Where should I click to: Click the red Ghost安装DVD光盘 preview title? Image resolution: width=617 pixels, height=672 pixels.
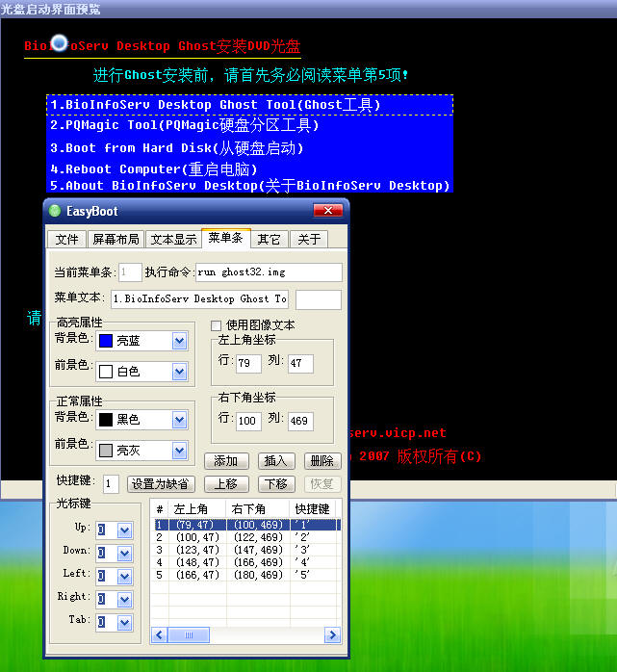163,46
